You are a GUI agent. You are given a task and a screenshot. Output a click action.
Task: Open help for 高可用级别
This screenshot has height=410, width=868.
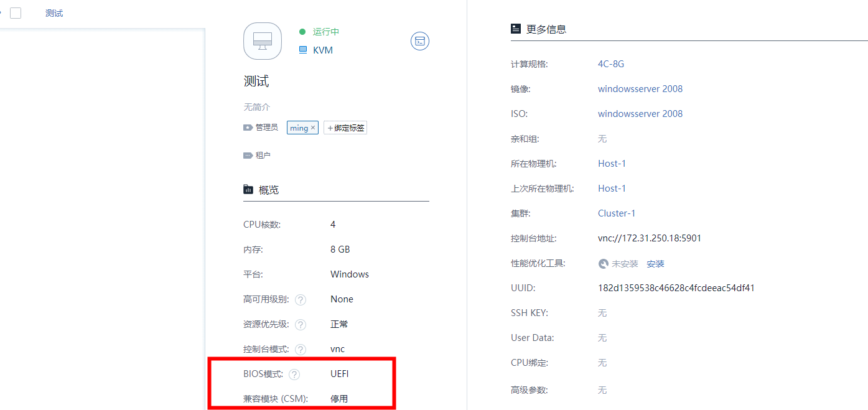point(301,300)
